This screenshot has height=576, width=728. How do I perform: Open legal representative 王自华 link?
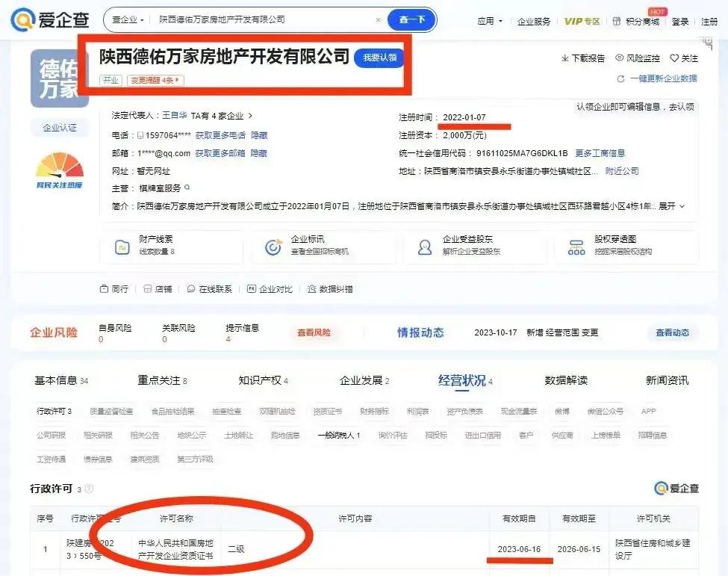click(x=174, y=115)
